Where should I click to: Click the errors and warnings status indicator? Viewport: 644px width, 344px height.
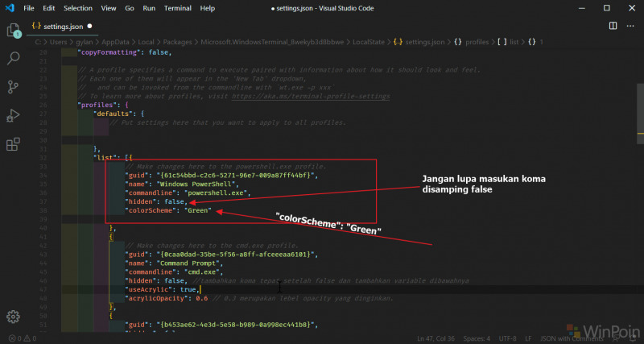point(23,338)
